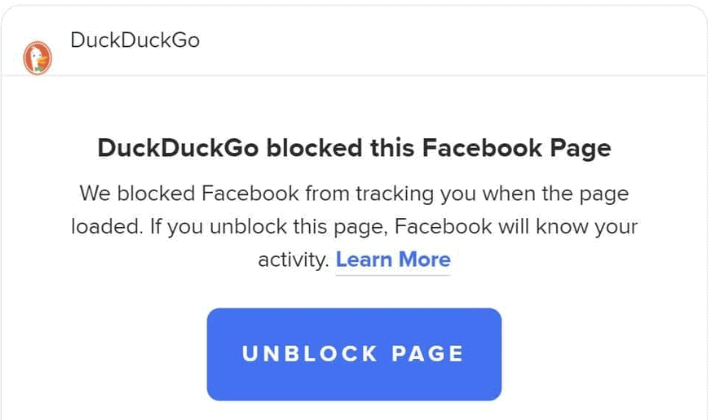
Task: Click 'Facebook Page' in the bold heading
Action: tap(517, 148)
